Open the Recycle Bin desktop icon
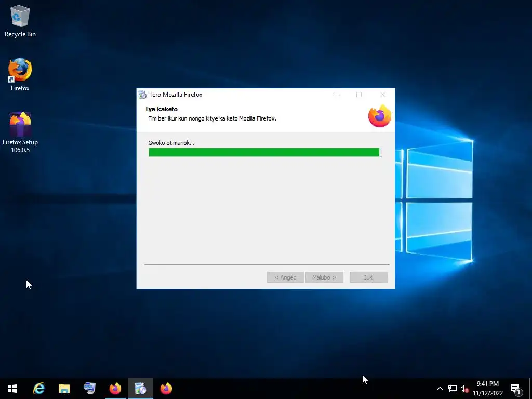The image size is (532, 399). 20,21
